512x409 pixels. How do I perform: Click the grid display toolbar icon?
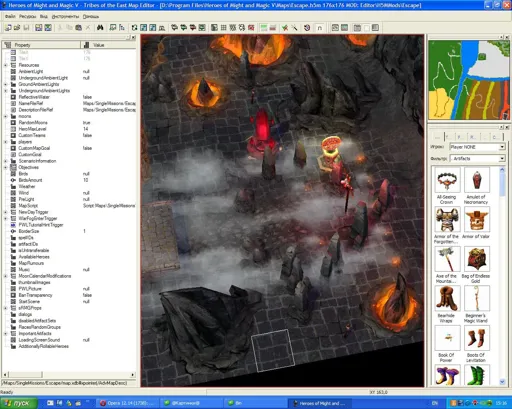click(x=224, y=28)
